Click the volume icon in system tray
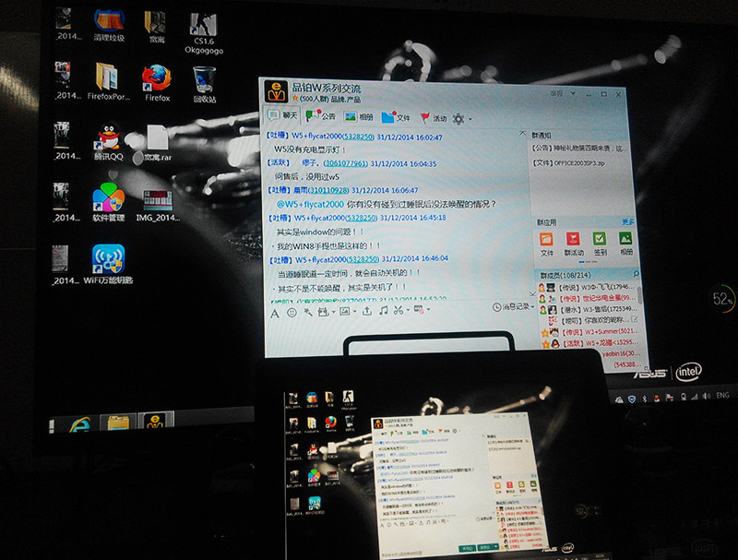The height and width of the screenshot is (560, 738). (707, 396)
